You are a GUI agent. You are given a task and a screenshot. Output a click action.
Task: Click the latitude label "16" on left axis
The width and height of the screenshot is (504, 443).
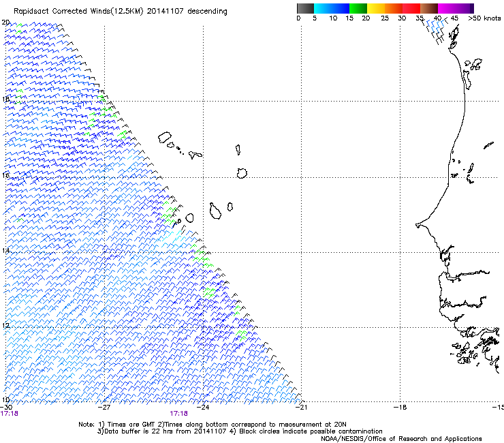click(x=5, y=175)
